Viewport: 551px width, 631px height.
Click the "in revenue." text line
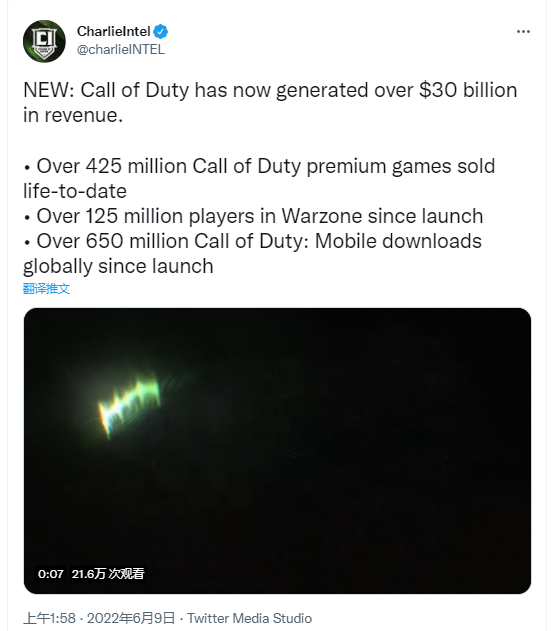click(73, 115)
